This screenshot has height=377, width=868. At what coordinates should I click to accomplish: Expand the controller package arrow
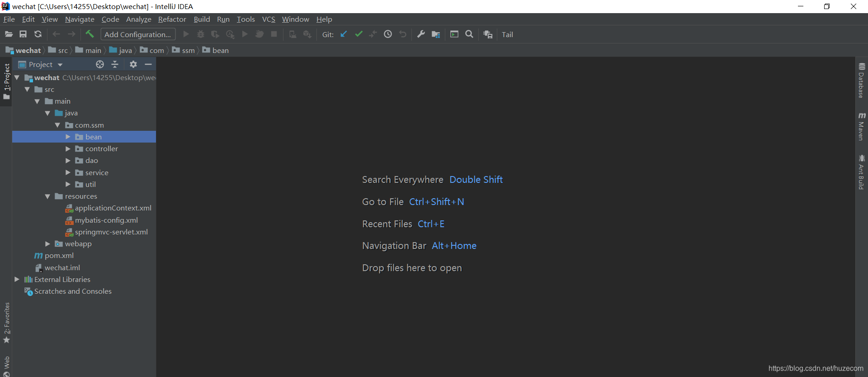pyautogui.click(x=68, y=148)
